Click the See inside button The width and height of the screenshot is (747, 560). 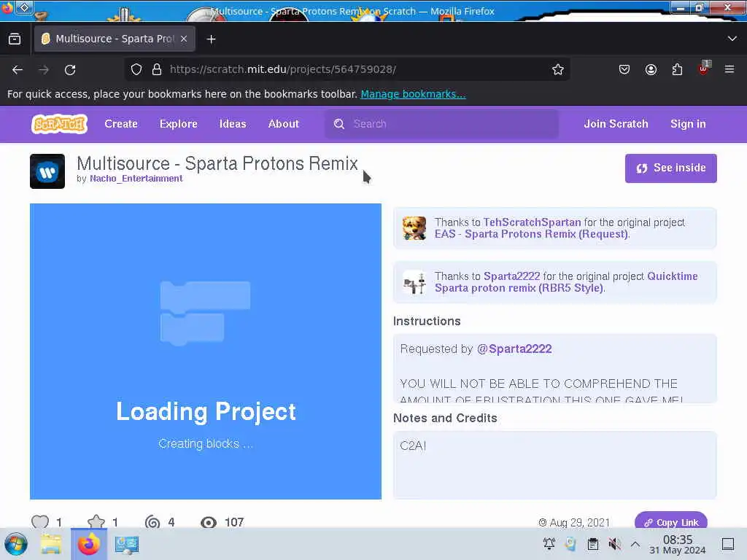pos(671,168)
